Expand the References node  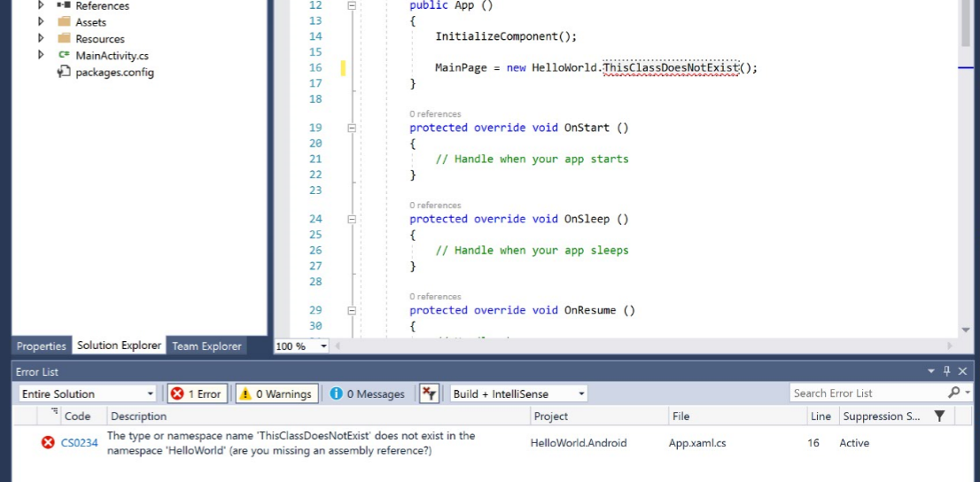click(x=42, y=5)
